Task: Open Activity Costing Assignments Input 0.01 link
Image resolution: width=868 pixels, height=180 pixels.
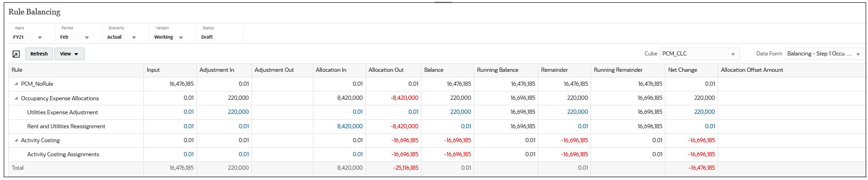Action: (x=189, y=154)
